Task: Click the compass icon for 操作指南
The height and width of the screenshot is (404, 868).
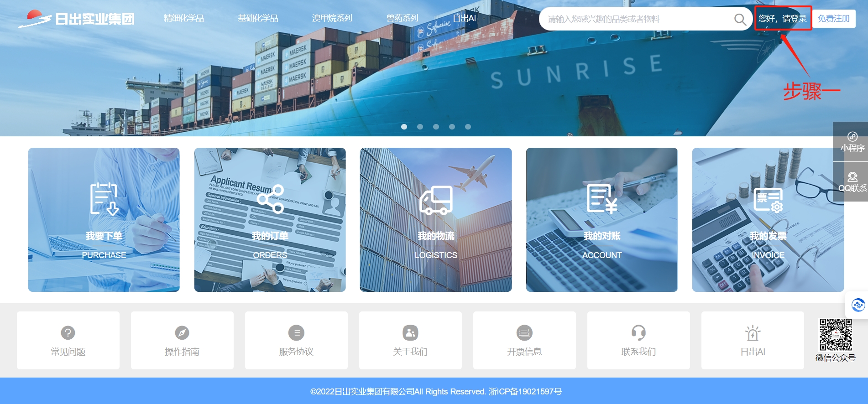Action: (x=182, y=333)
